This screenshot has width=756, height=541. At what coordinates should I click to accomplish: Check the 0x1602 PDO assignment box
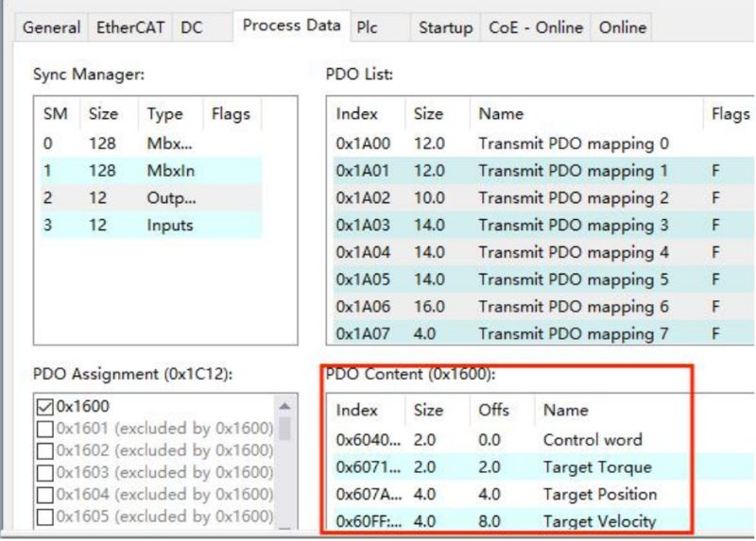pyautogui.click(x=44, y=451)
